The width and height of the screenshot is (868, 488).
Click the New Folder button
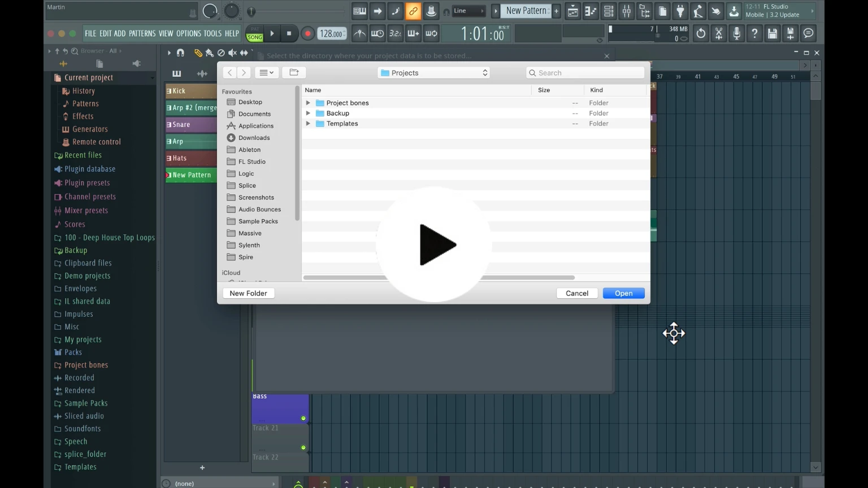248,293
